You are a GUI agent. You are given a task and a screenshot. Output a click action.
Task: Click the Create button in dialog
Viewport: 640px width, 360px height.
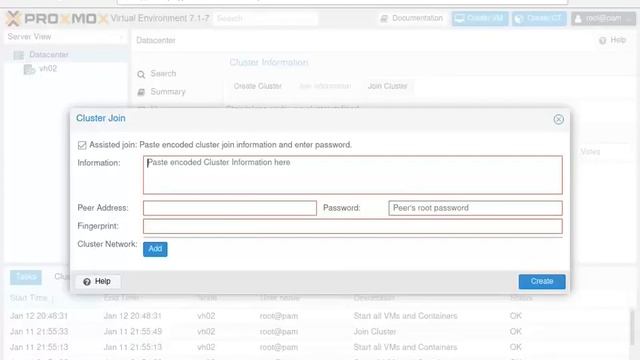[542, 281]
